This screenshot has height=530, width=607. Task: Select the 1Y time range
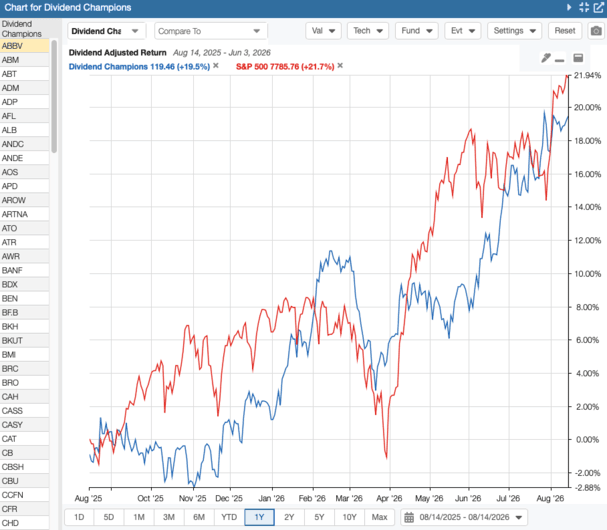pyautogui.click(x=259, y=517)
